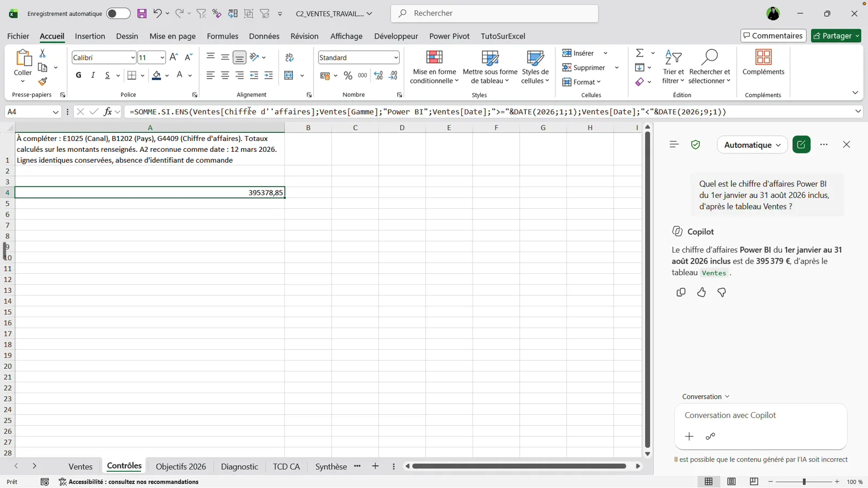This screenshot has height=488, width=868.
Task: Open Mettre sous forme de tableau
Action: click(490, 67)
